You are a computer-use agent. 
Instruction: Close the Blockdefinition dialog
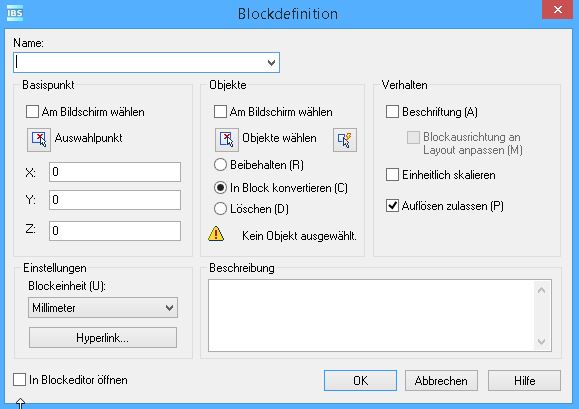tap(558, 9)
